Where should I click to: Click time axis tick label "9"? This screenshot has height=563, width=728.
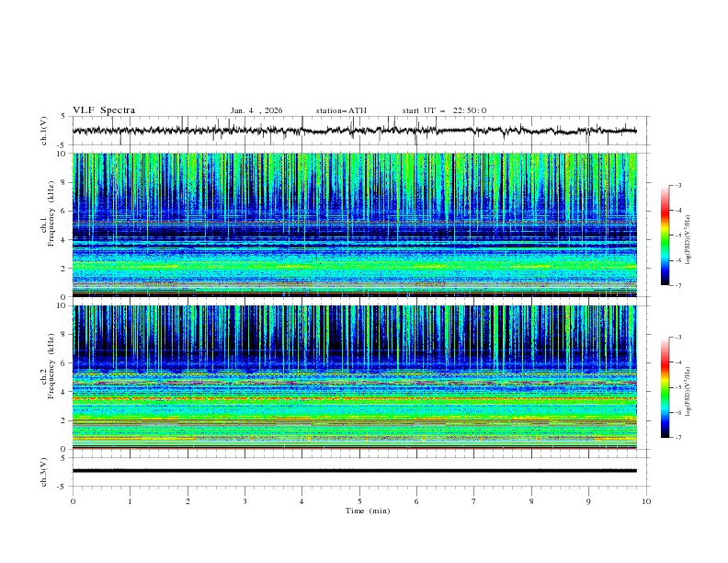point(588,501)
